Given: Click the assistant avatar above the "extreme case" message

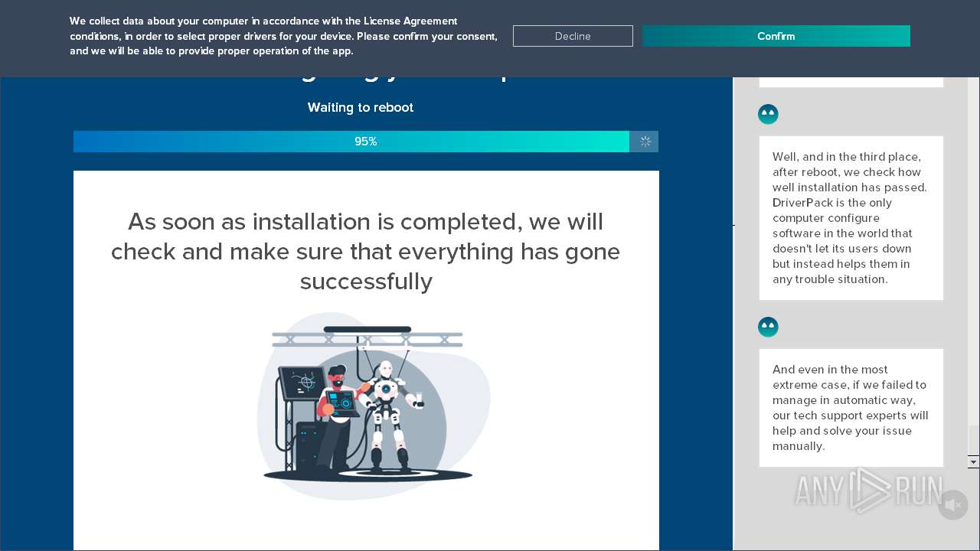Looking at the screenshot, I should tap(768, 328).
